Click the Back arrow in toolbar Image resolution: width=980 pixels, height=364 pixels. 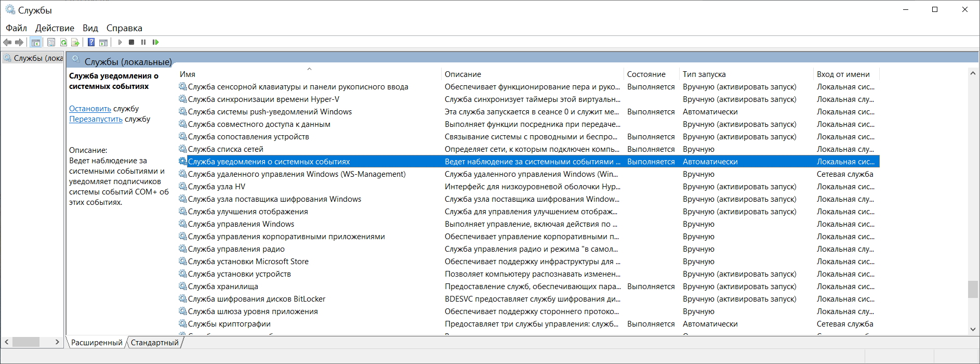tap(7, 42)
